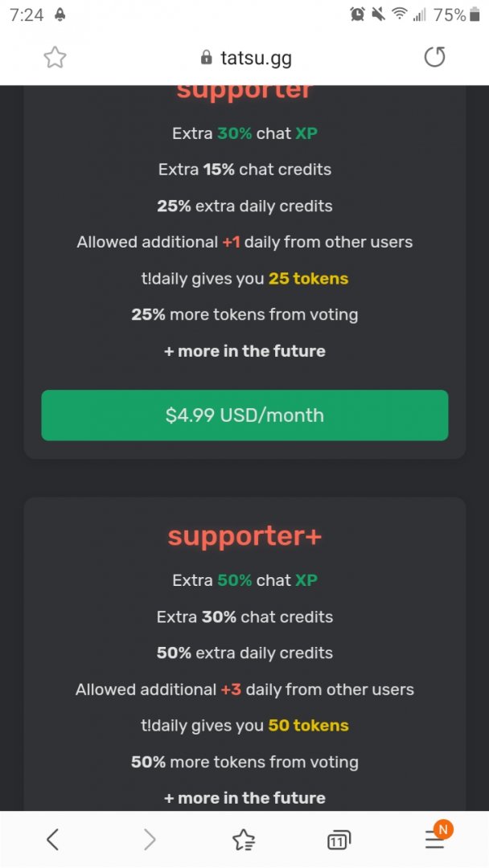The image size is (489, 868).
Task: Tap the Extra 50% chat XP line
Action: [x=244, y=580]
